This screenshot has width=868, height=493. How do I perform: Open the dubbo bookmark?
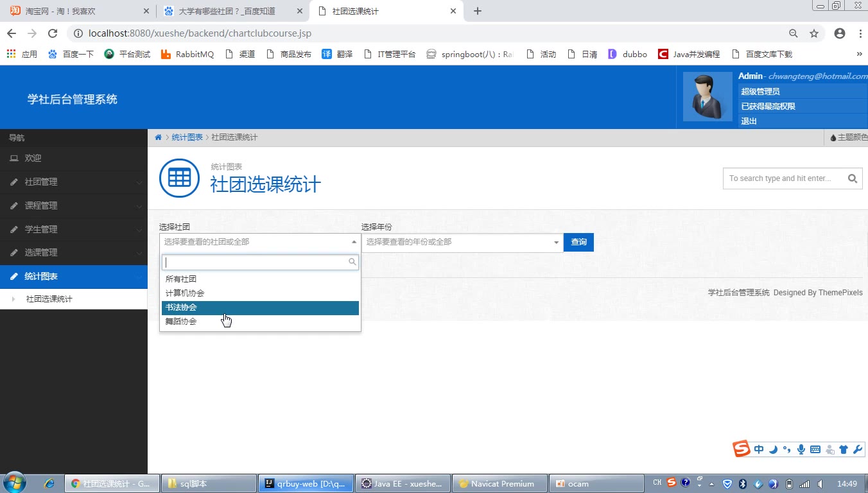point(627,55)
